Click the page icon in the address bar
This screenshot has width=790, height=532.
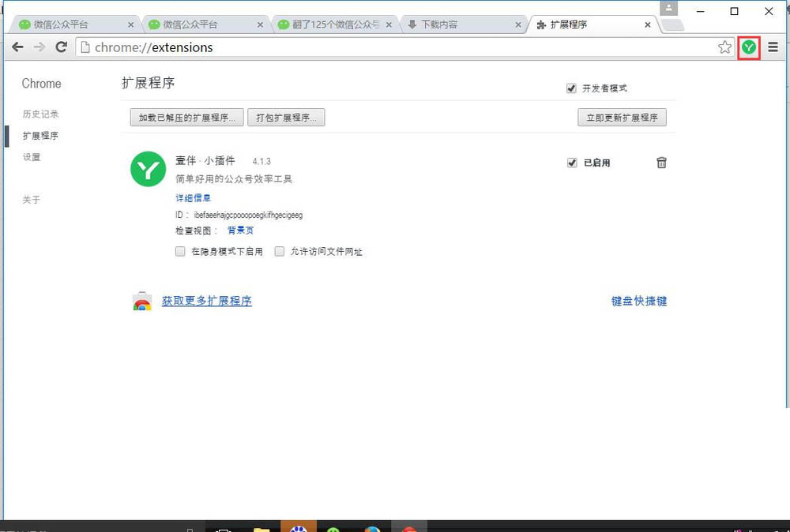85,47
